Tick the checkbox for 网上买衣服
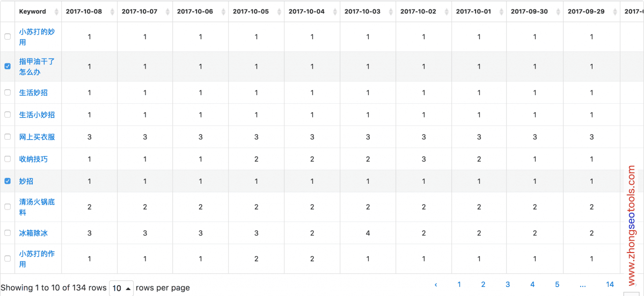This screenshot has height=296, width=644. point(8,136)
